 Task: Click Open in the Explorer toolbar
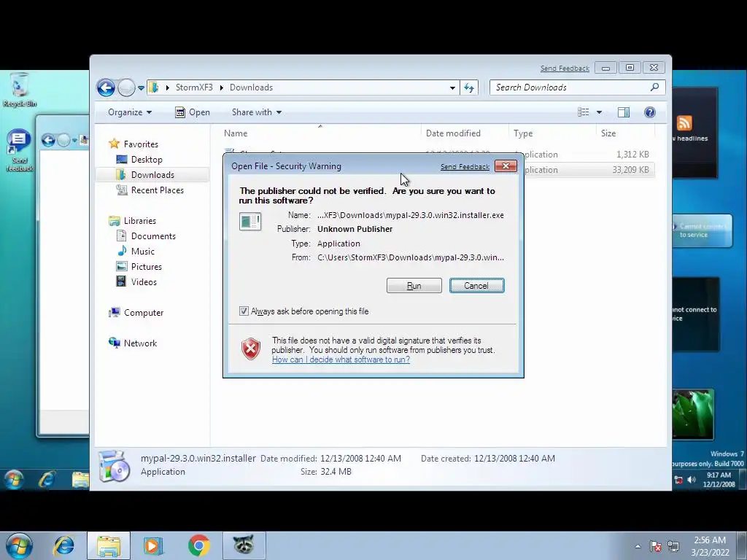pos(193,112)
